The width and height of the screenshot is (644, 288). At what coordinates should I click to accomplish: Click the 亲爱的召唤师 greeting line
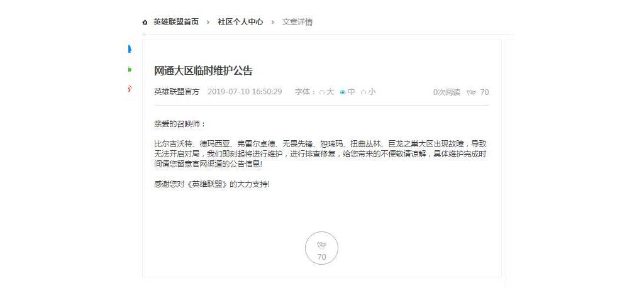tap(179, 124)
